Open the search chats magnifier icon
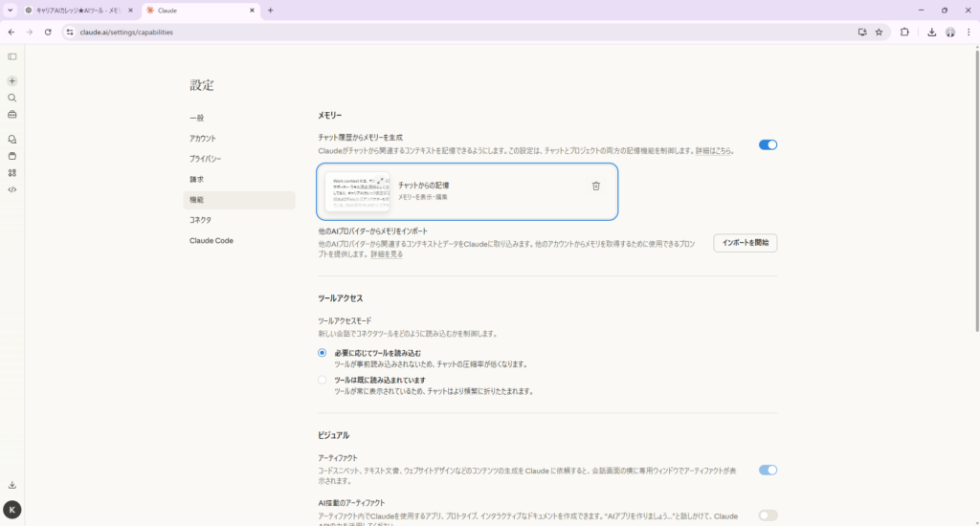The height and width of the screenshot is (526, 980). coord(12,98)
